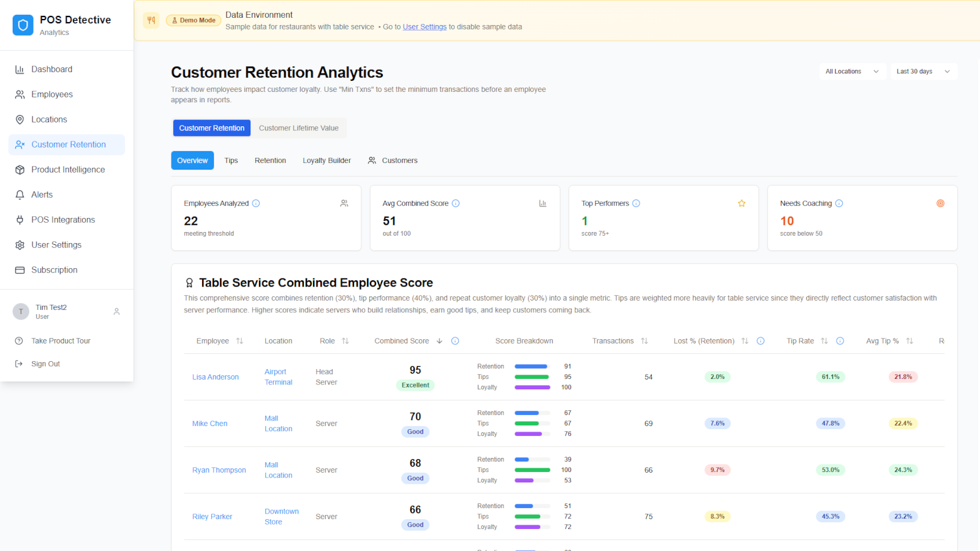Click the Lost % (Retention) info icon

[761, 341]
